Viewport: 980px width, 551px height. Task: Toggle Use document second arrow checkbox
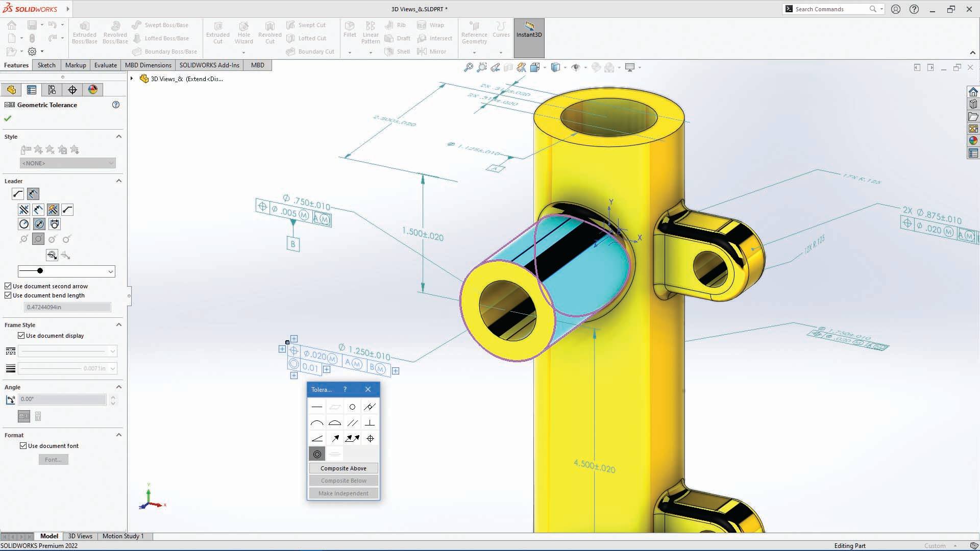(x=8, y=286)
